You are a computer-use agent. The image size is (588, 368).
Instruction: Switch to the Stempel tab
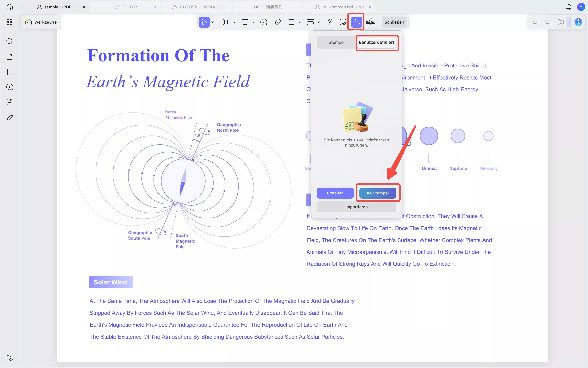tap(336, 42)
